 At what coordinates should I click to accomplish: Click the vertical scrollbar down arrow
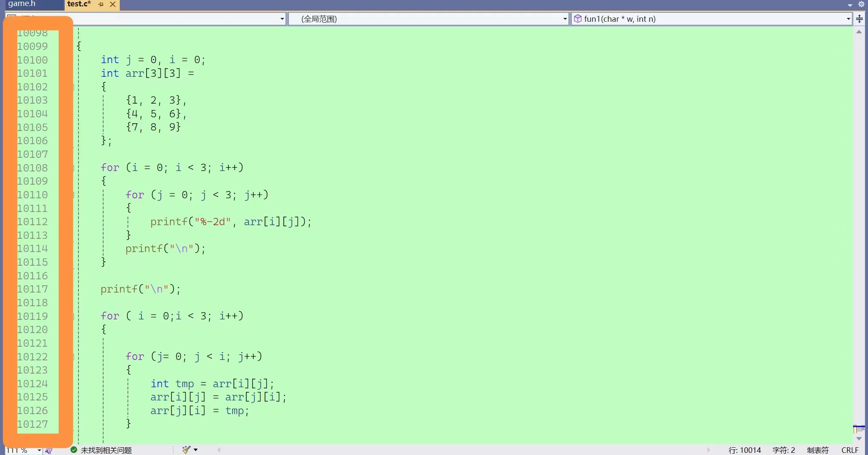click(859, 438)
